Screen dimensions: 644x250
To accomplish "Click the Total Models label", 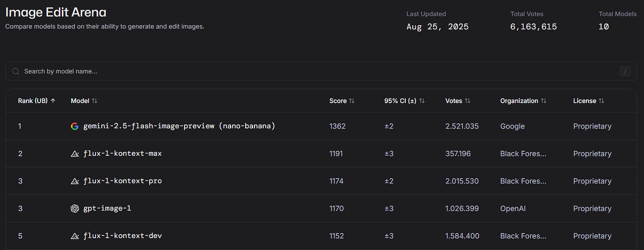I will 618,14.
